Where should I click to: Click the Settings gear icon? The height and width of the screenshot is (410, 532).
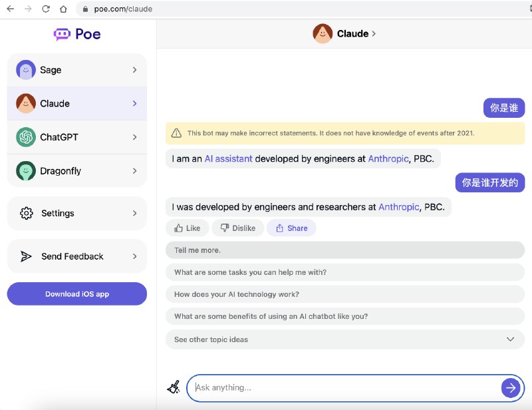coord(26,214)
